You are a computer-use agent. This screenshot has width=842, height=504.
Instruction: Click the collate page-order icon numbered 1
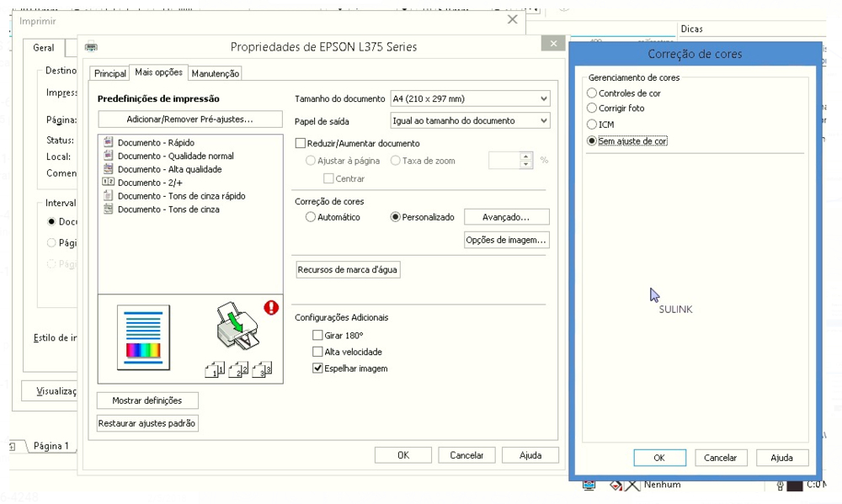pyautogui.click(x=215, y=369)
